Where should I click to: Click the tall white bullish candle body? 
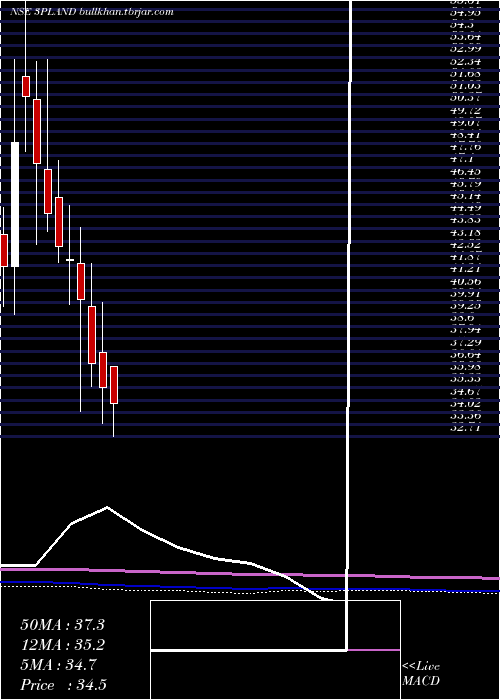click(15, 204)
